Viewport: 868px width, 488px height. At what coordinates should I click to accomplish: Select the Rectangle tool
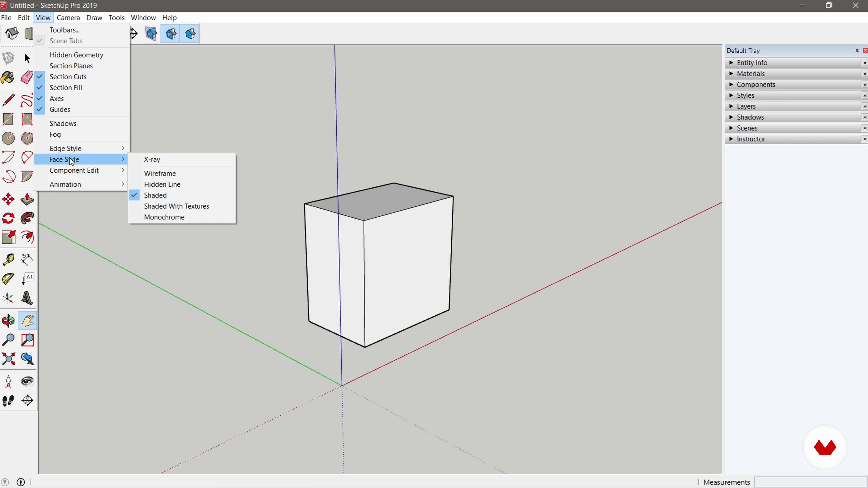coord(8,119)
